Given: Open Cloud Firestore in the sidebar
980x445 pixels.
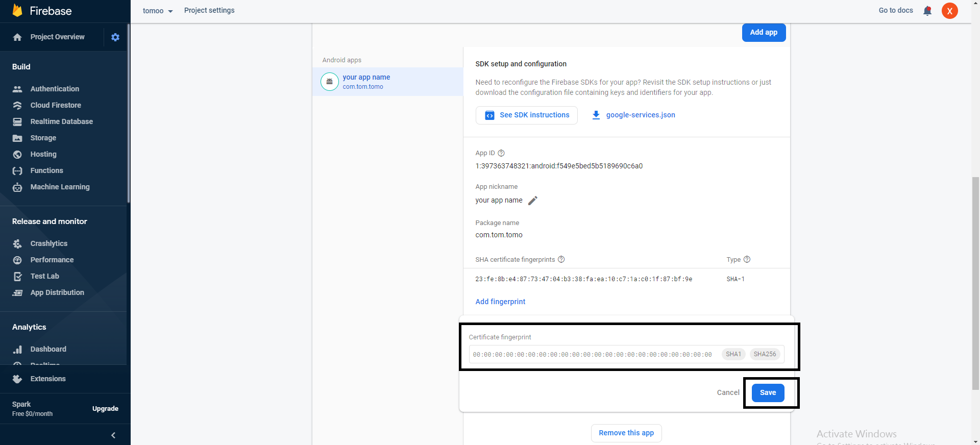Looking at the screenshot, I should 56,105.
